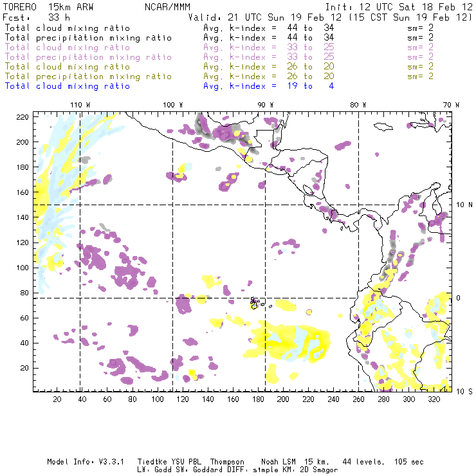Click purple 'Total cloud mixing ratio' legend line
Screen dimensions: 476x476
coord(68,48)
